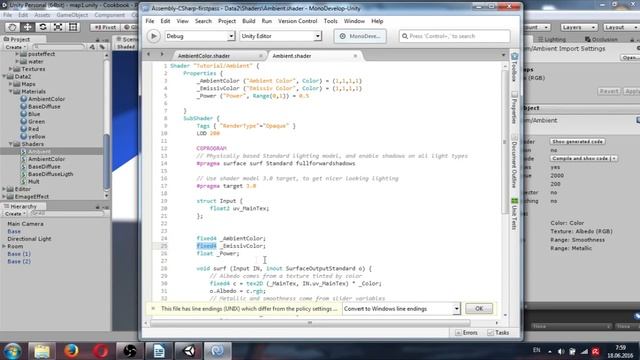Run the project with the play button

pos(153,36)
